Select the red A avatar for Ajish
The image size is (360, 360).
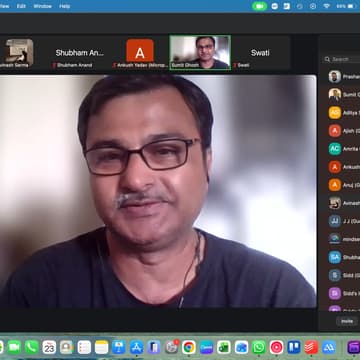point(335,131)
